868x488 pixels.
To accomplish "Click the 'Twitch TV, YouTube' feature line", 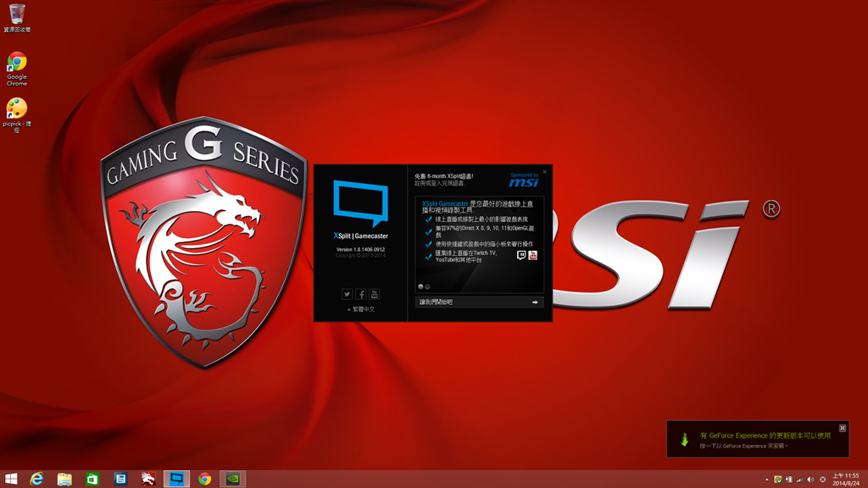I will (x=466, y=256).
